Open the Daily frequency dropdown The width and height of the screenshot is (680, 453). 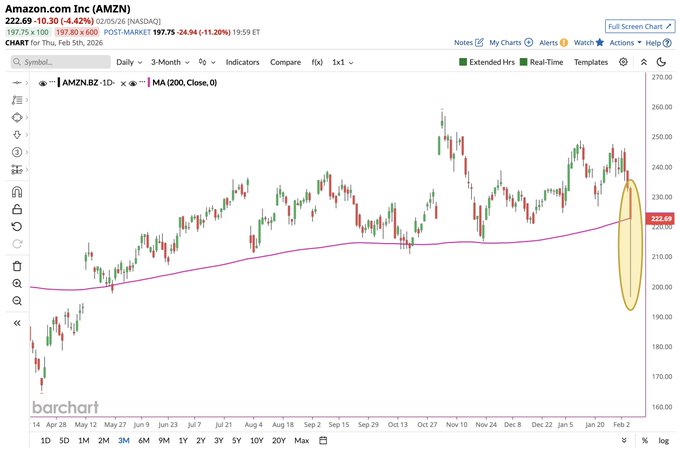[129, 62]
